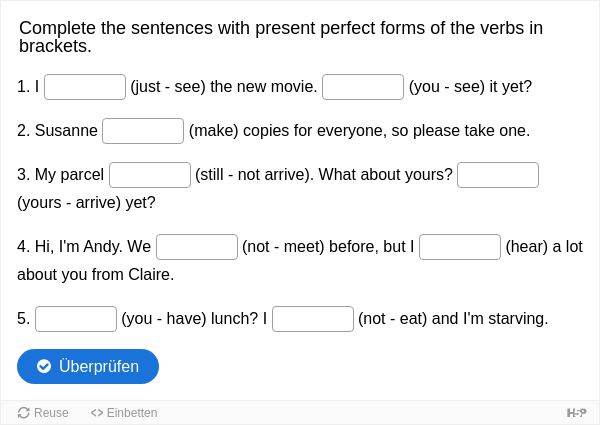Click the '(still - not arrive)' input box
Viewport: 600px width, 425px height.
(150, 175)
